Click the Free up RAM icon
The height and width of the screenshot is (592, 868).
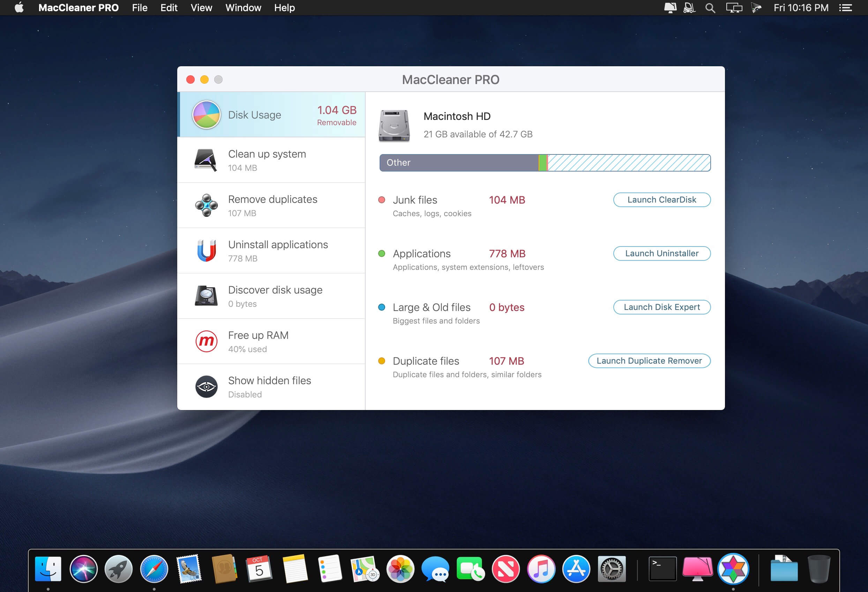(206, 341)
